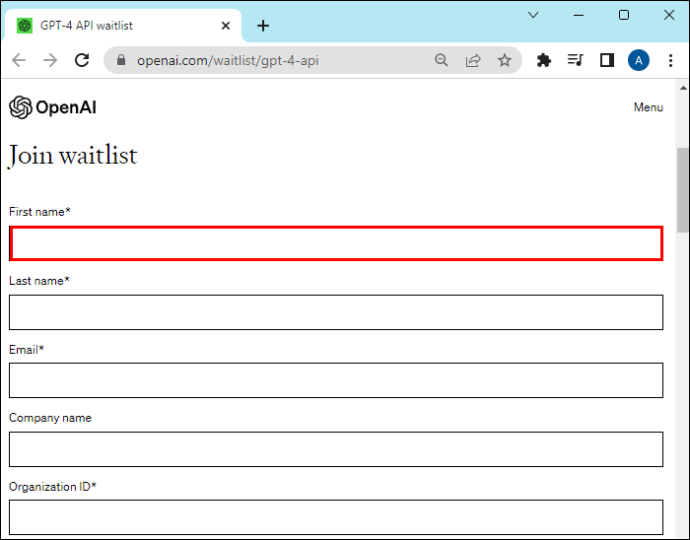Open Chrome's three-dot menu
The width and height of the screenshot is (690, 540).
(671, 60)
